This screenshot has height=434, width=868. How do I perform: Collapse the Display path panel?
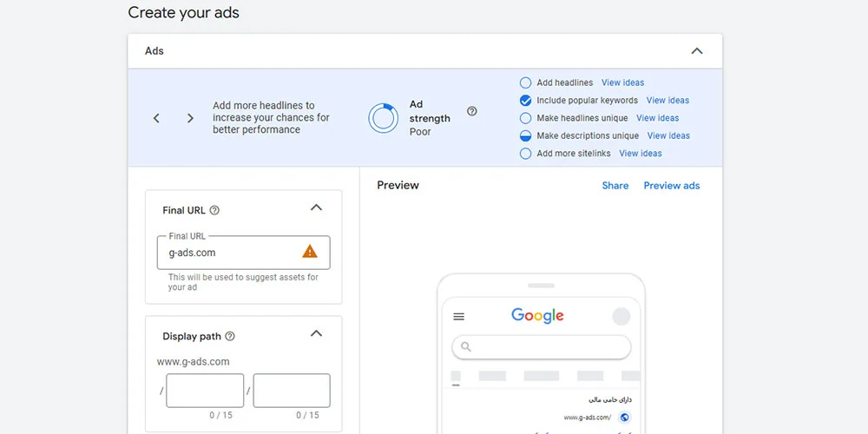(316, 334)
